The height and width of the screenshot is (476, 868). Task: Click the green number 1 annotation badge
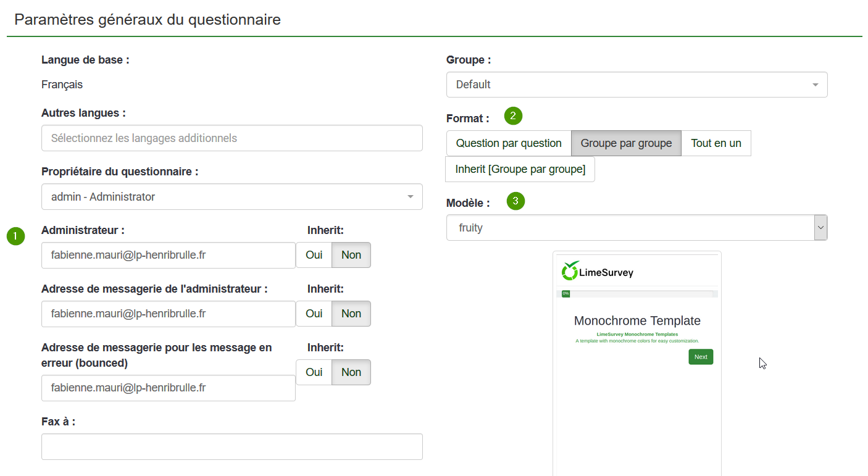pos(15,236)
